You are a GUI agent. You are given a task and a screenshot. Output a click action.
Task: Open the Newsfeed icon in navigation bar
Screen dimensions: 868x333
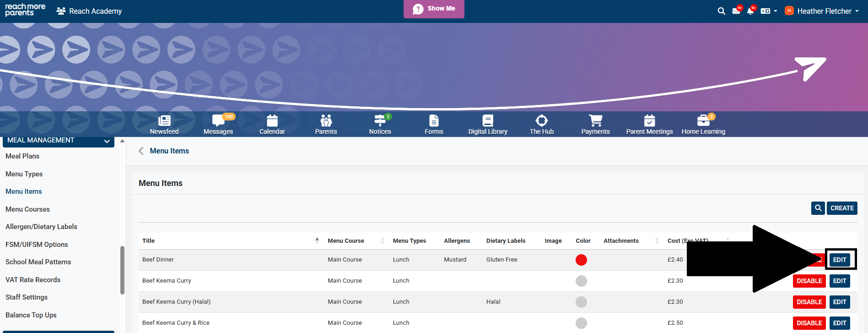(x=164, y=125)
